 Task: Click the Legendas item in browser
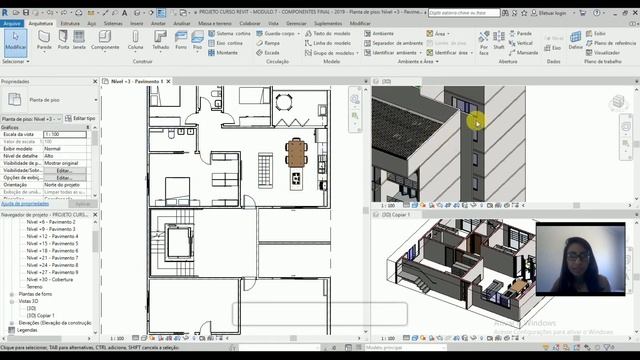27,330
